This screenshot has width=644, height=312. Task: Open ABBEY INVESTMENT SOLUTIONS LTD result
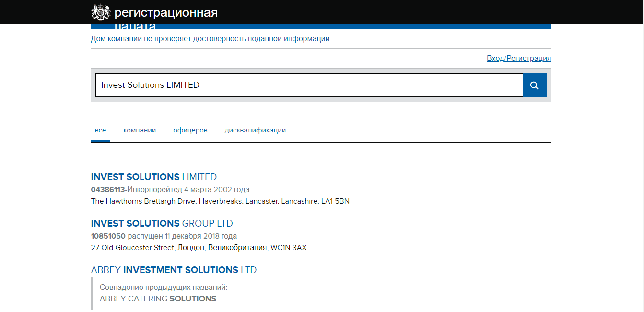pos(174,270)
